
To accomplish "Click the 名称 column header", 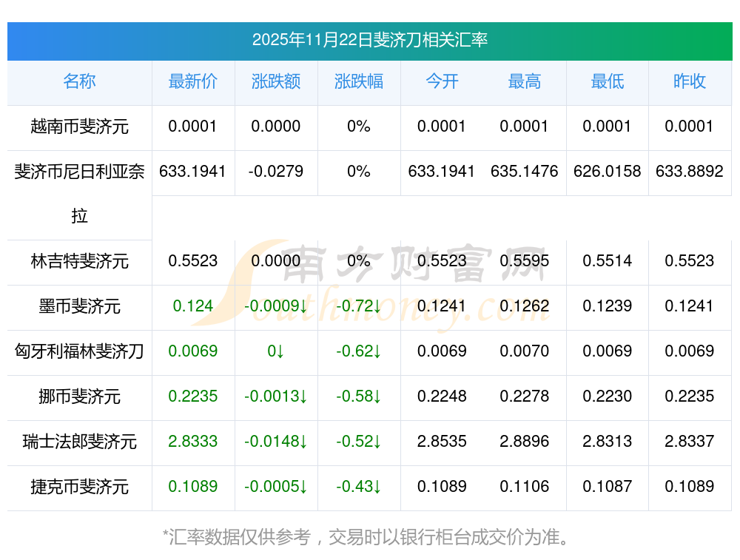I will pos(79,82).
